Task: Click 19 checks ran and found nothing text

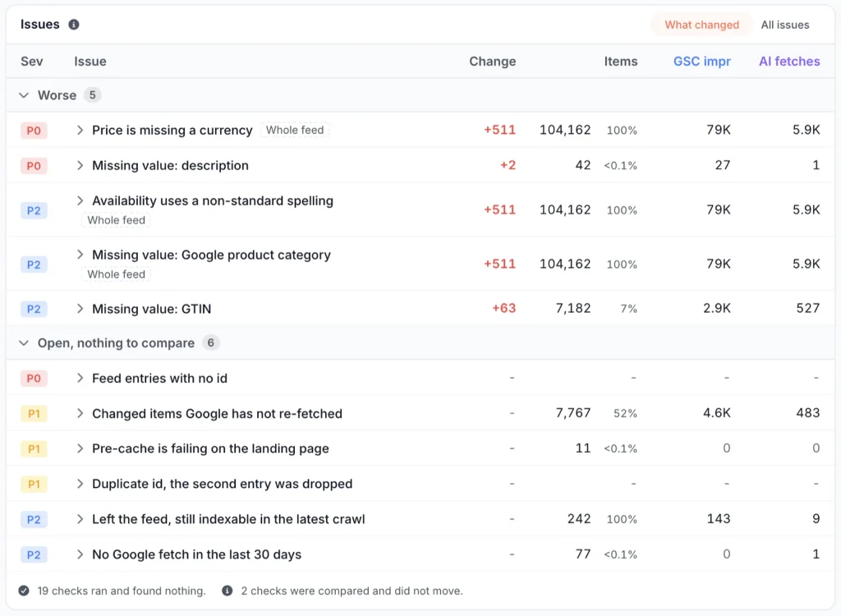Action: (x=122, y=591)
